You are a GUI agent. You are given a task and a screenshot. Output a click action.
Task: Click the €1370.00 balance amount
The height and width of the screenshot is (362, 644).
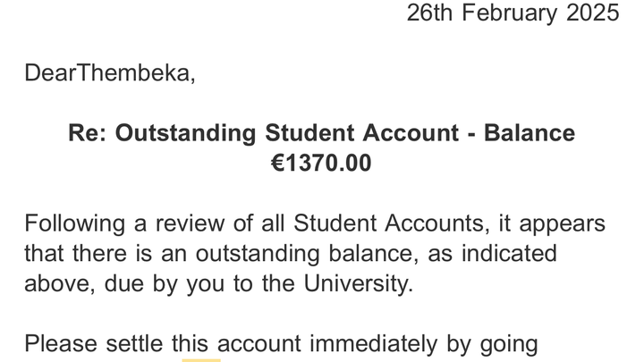(321, 163)
